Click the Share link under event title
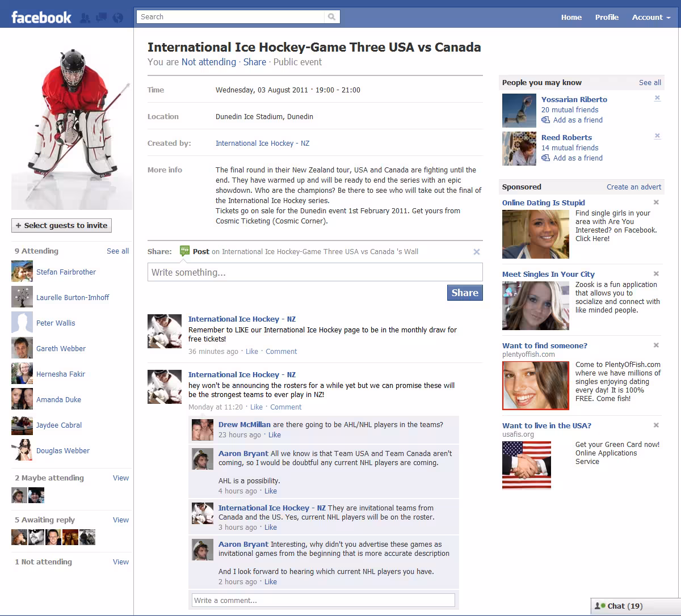This screenshot has height=616, width=681. click(x=255, y=62)
